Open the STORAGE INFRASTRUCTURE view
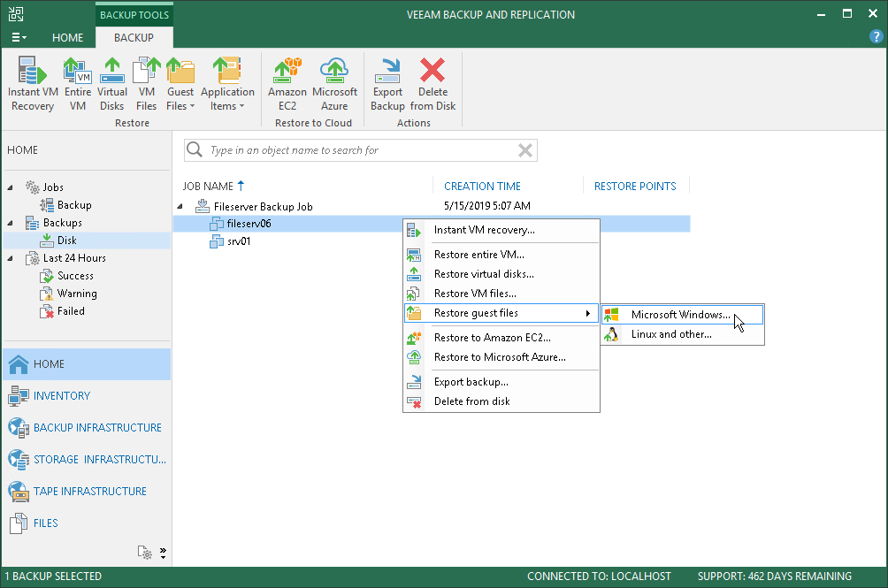This screenshot has width=888, height=588. coord(87,459)
